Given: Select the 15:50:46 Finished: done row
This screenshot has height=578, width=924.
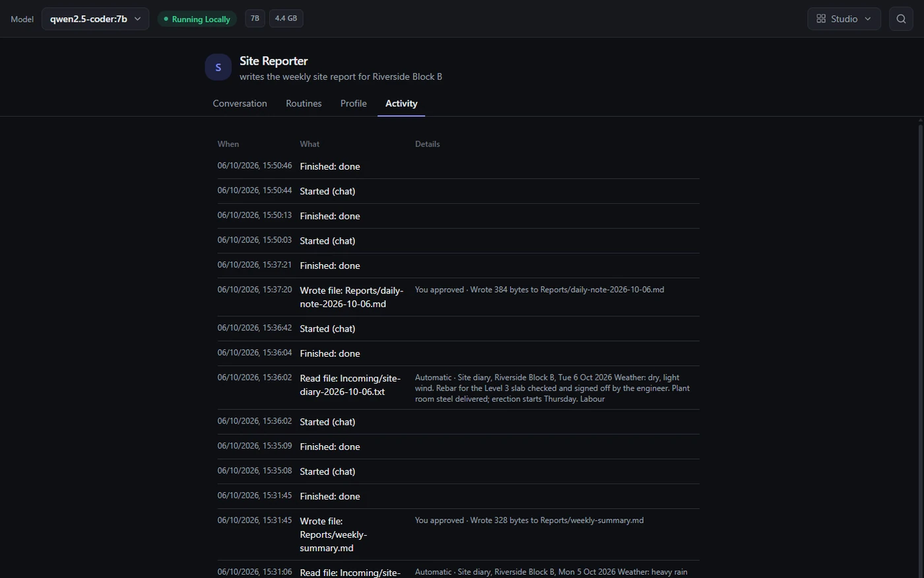Looking at the screenshot, I should tap(458, 166).
